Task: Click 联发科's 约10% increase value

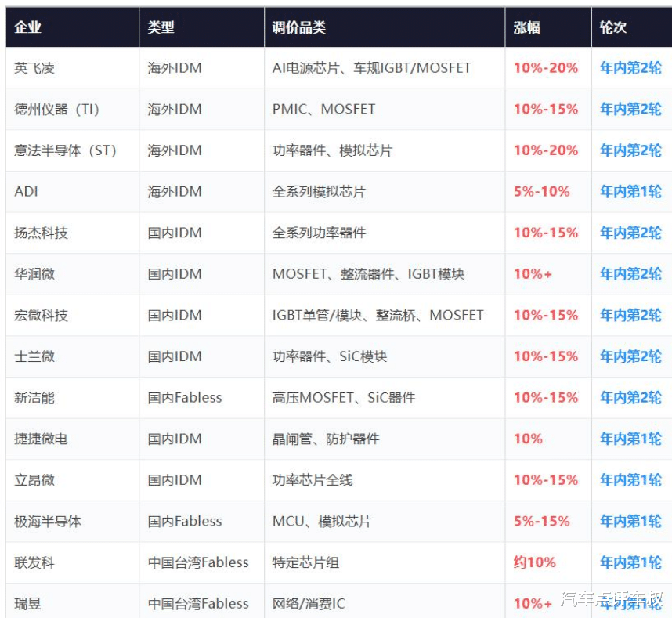Action: point(534,562)
